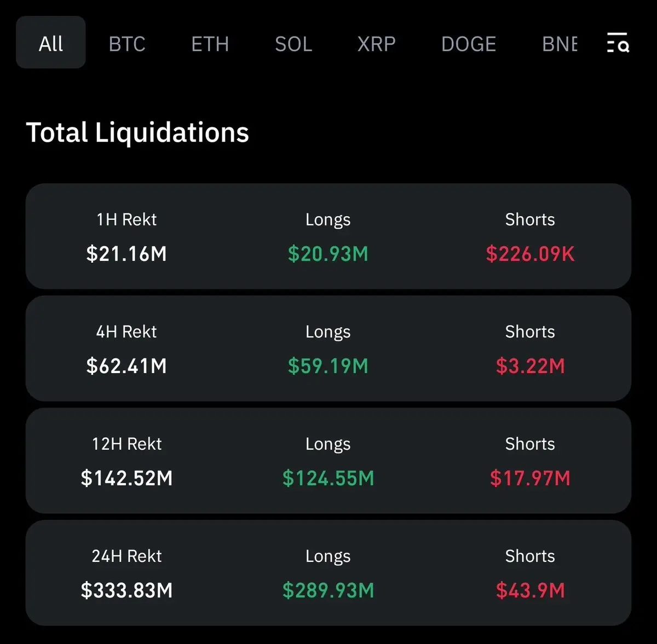Click the 24H Longs value $289.93M
Viewport: 657px width, 644px height.
point(328,590)
